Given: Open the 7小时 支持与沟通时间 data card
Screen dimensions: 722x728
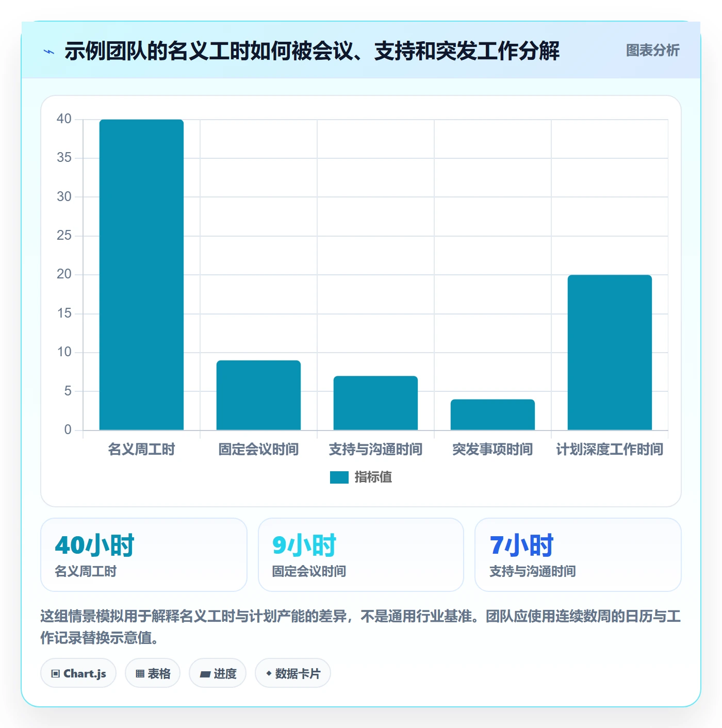Looking at the screenshot, I should pos(578,555).
